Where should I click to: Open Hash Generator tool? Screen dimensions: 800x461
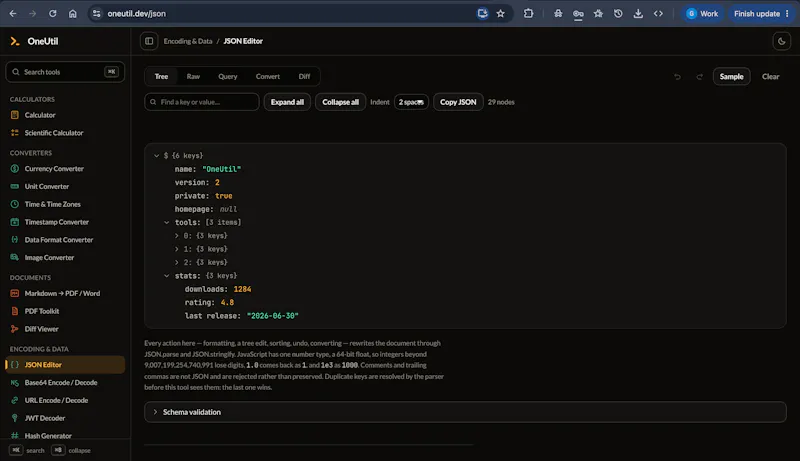point(65,436)
